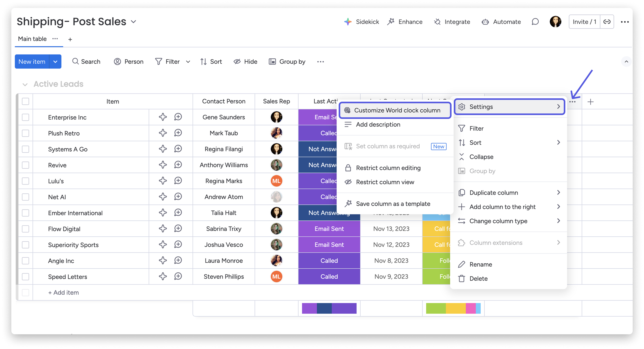
Task: Toggle the select-all header checkbox
Action: point(25,101)
